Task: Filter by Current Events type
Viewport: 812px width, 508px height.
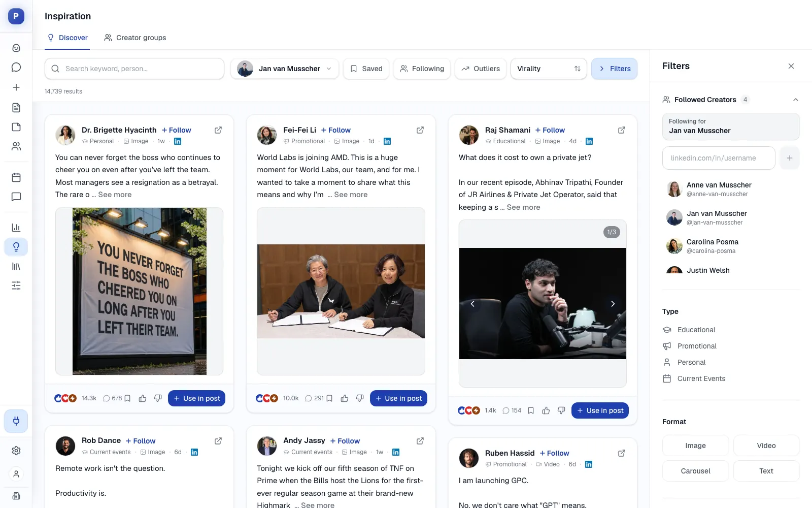Action: click(694, 378)
